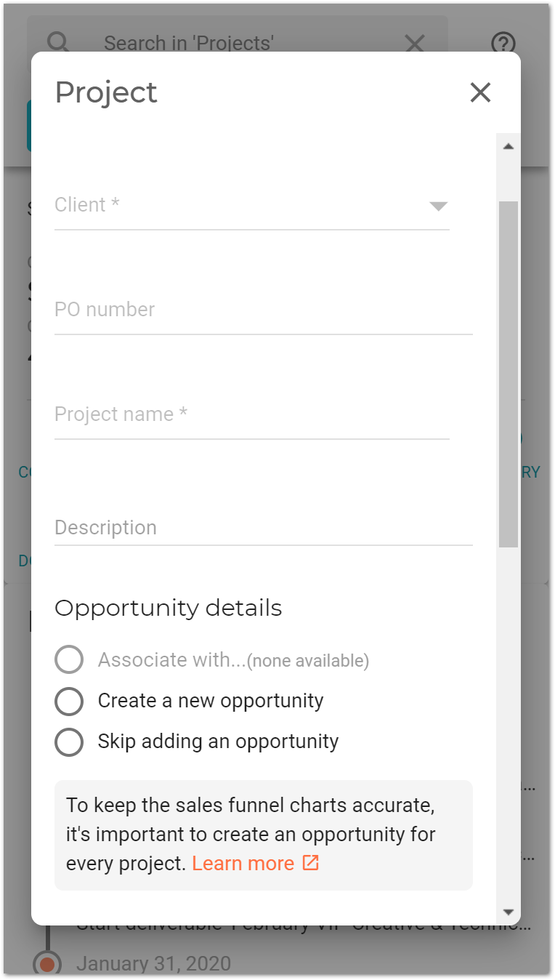Open the help question mark icon
555x980 pixels.
[x=503, y=44]
